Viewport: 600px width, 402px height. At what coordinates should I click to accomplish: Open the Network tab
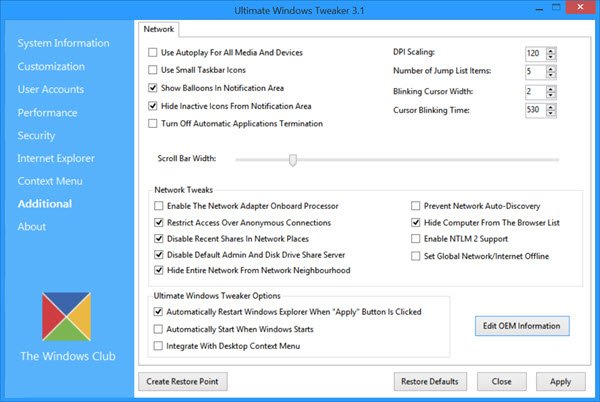(x=159, y=30)
